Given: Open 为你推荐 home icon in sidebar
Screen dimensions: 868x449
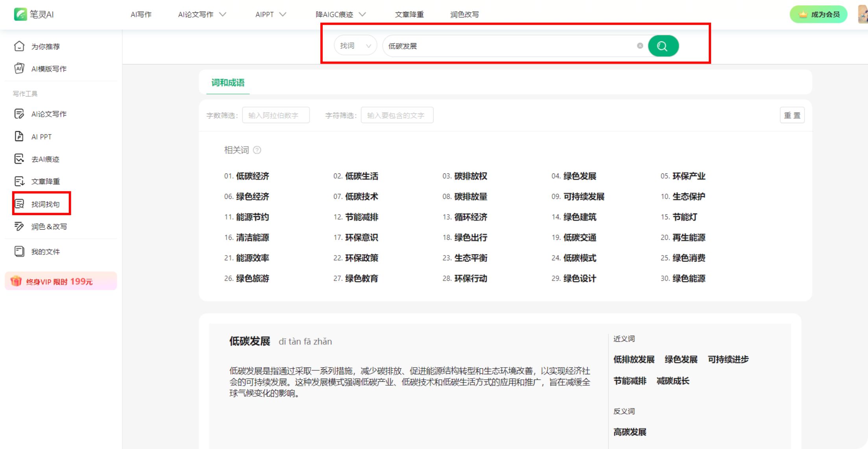Looking at the screenshot, I should [x=19, y=46].
